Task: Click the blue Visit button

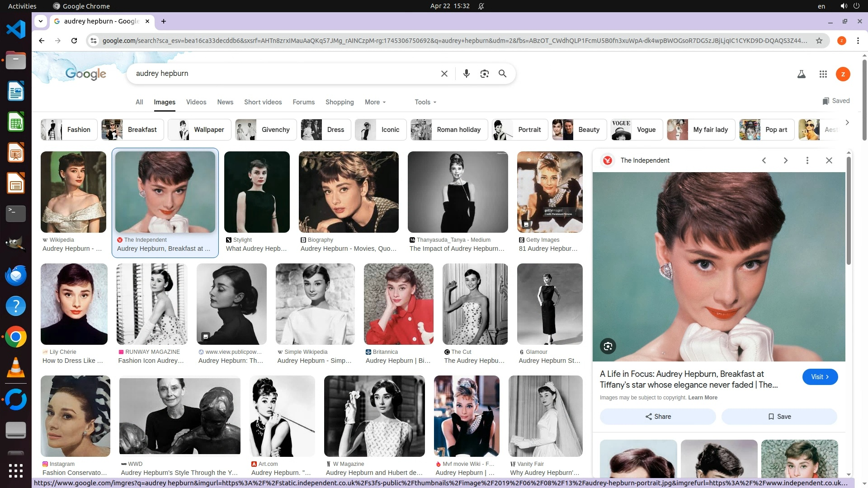Action: (820, 377)
